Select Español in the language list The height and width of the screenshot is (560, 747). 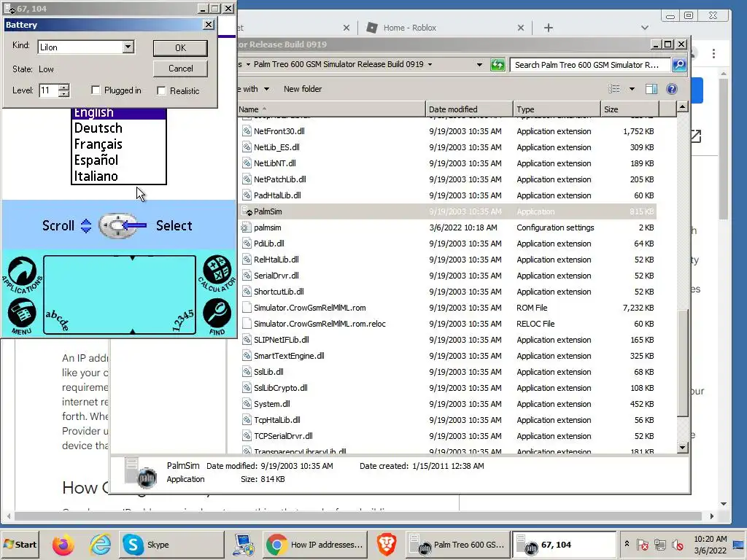(119, 160)
